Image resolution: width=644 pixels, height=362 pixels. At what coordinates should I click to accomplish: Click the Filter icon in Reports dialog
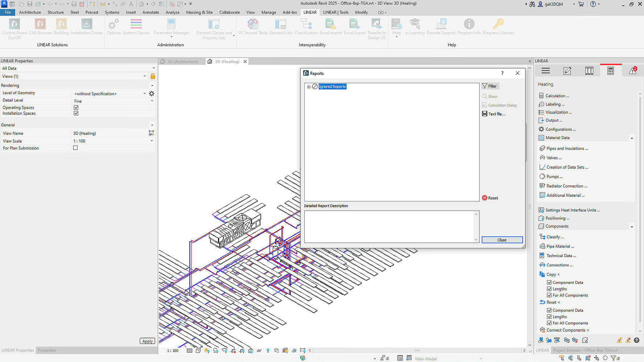click(x=485, y=86)
